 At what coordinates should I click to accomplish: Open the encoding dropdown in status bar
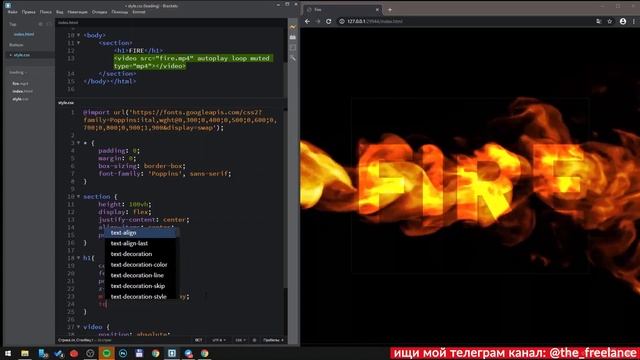click(219, 340)
